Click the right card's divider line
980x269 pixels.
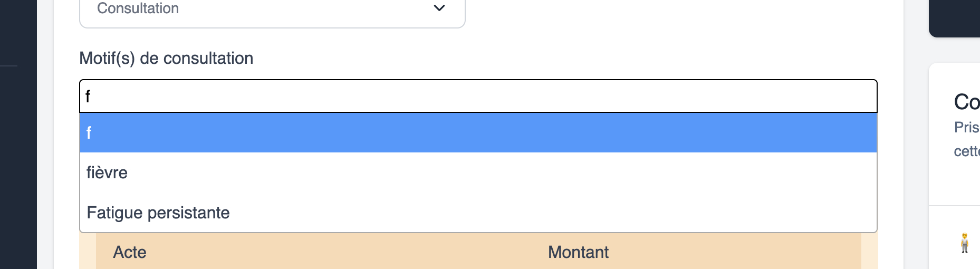pos(955,206)
